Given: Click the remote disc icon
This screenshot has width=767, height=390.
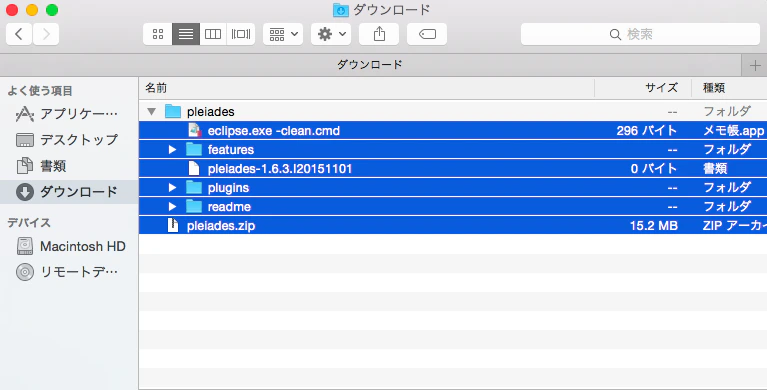Looking at the screenshot, I should (x=24, y=272).
